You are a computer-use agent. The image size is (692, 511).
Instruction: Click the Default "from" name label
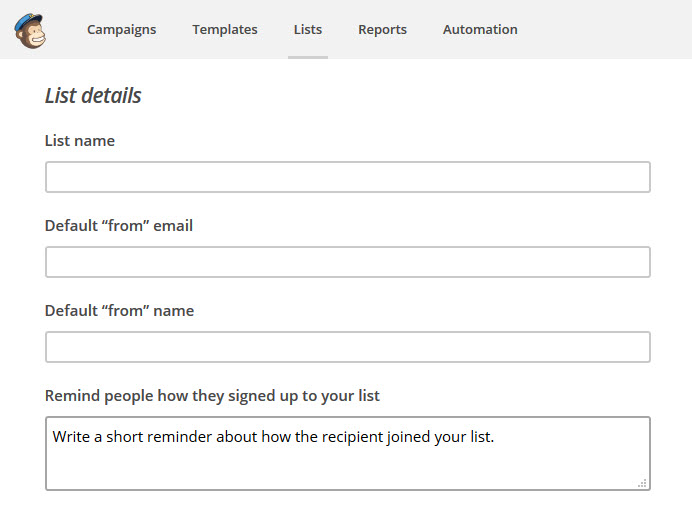coord(119,311)
